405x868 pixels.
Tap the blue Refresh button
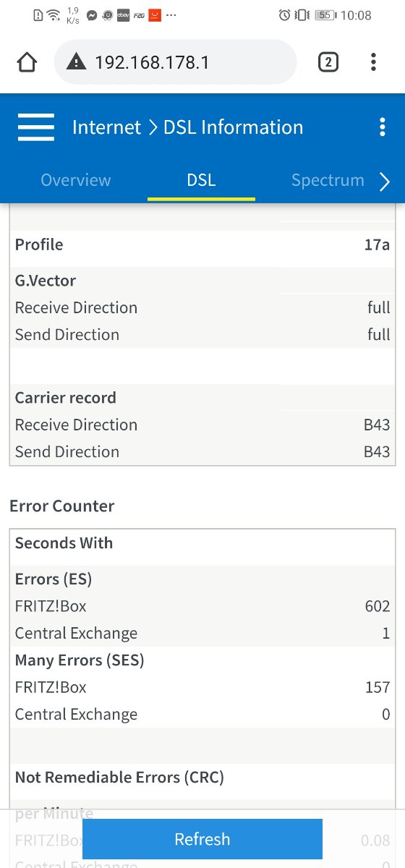click(x=202, y=839)
